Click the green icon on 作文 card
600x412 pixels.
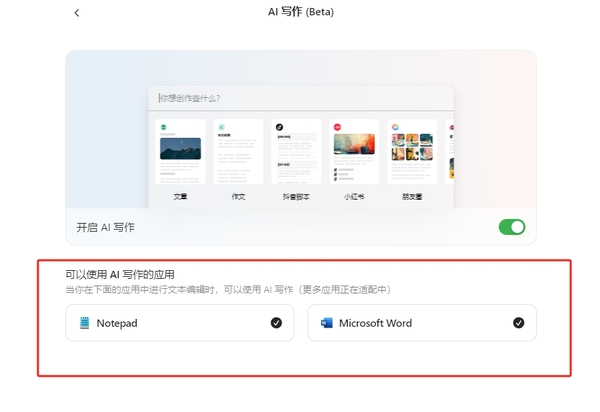coord(222,127)
